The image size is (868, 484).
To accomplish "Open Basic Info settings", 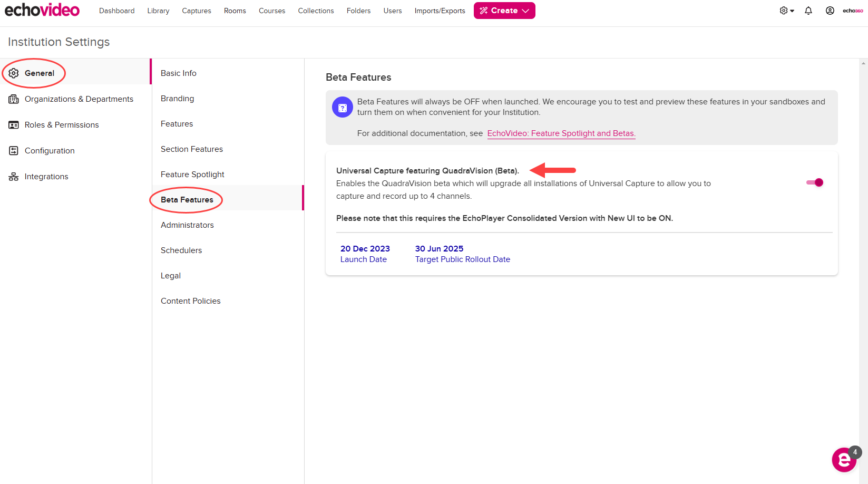I will [179, 73].
